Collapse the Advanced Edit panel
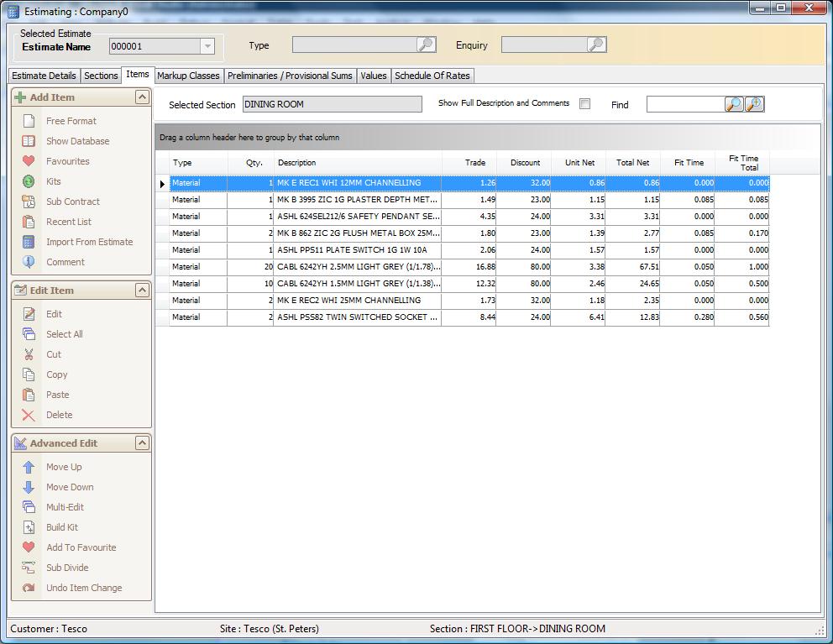Screen dimensions: 833x644 tap(141, 443)
